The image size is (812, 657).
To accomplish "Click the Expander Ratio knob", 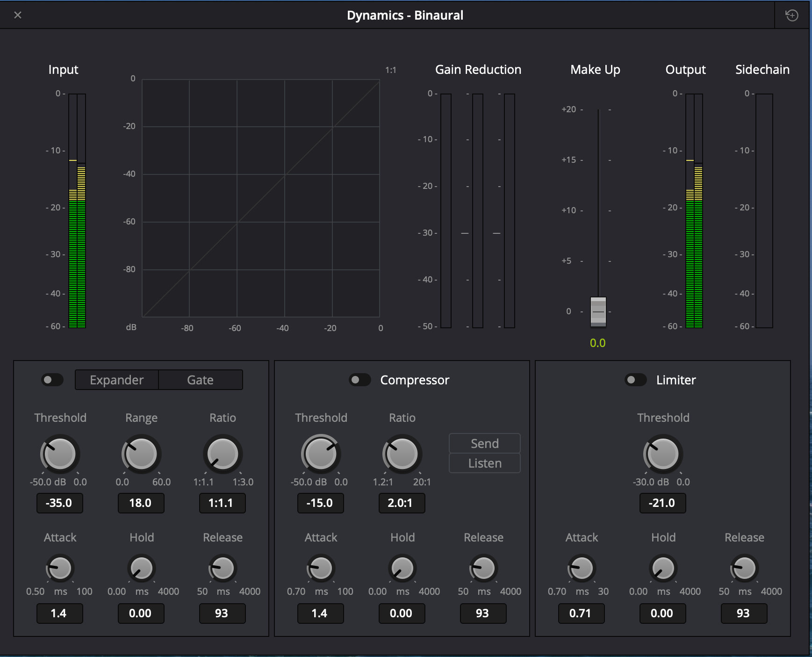I will pos(223,454).
